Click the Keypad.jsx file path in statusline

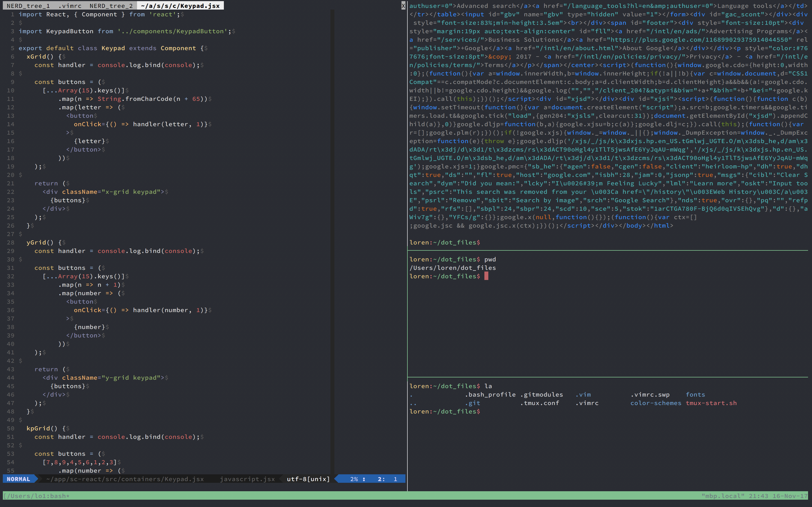tap(125, 479)
